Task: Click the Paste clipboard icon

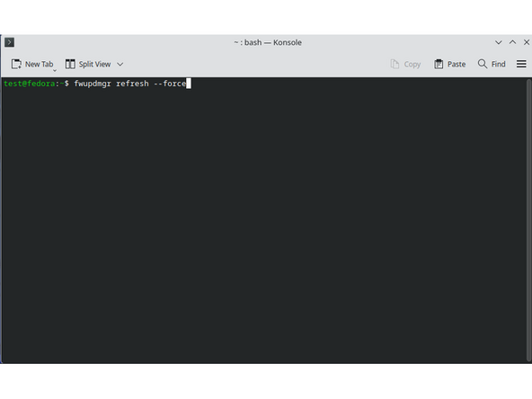Action: tap(439, 64)
